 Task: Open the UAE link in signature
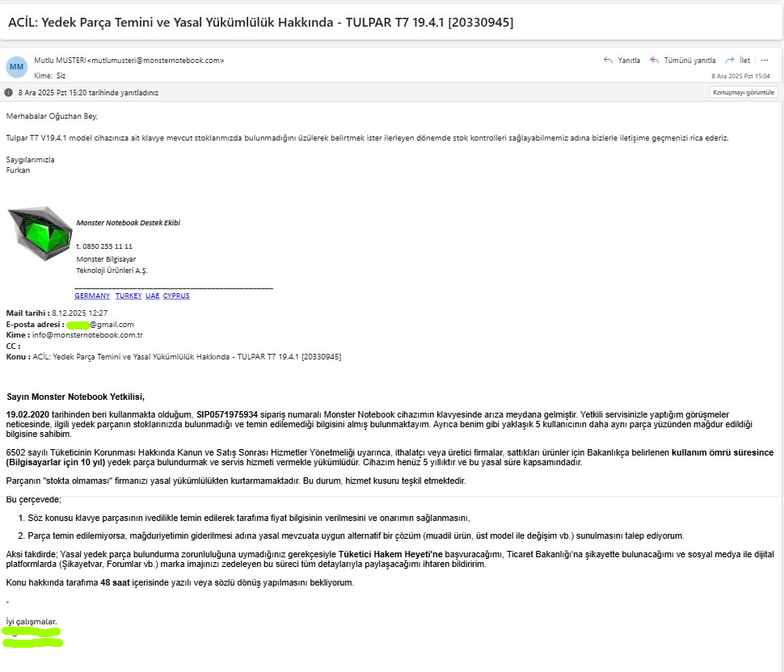(x=153, y=296)
